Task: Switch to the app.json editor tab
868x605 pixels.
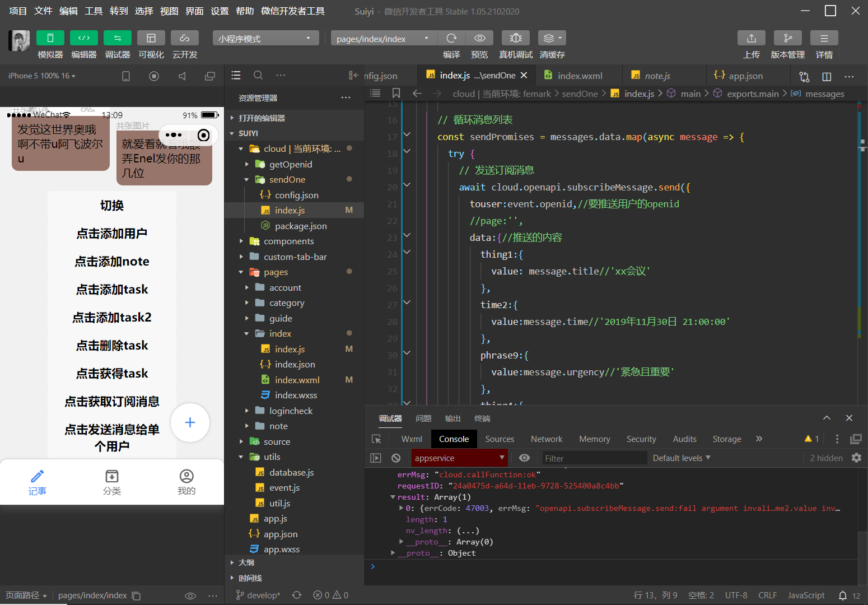Action: (x=745, y=76)
